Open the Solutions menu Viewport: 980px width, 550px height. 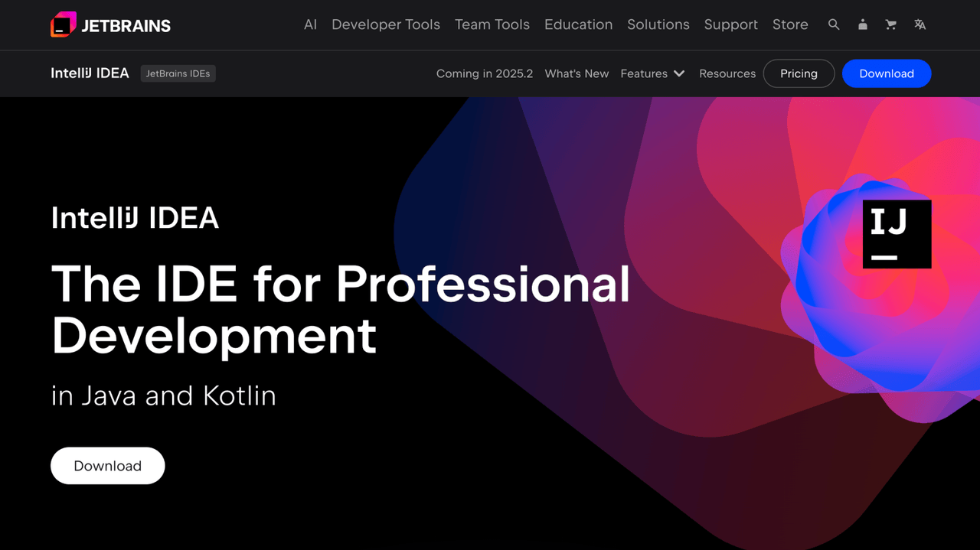point(658,24)
